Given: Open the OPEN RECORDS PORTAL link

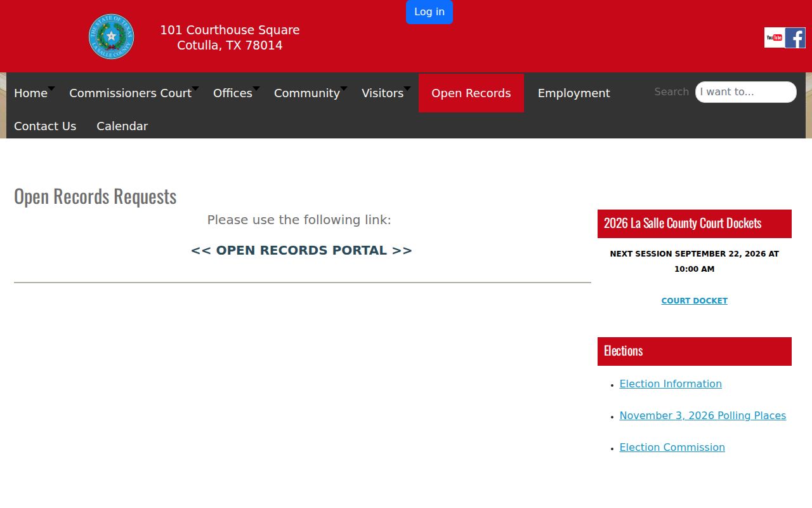Looking at the screenshot, I should 301,250.
